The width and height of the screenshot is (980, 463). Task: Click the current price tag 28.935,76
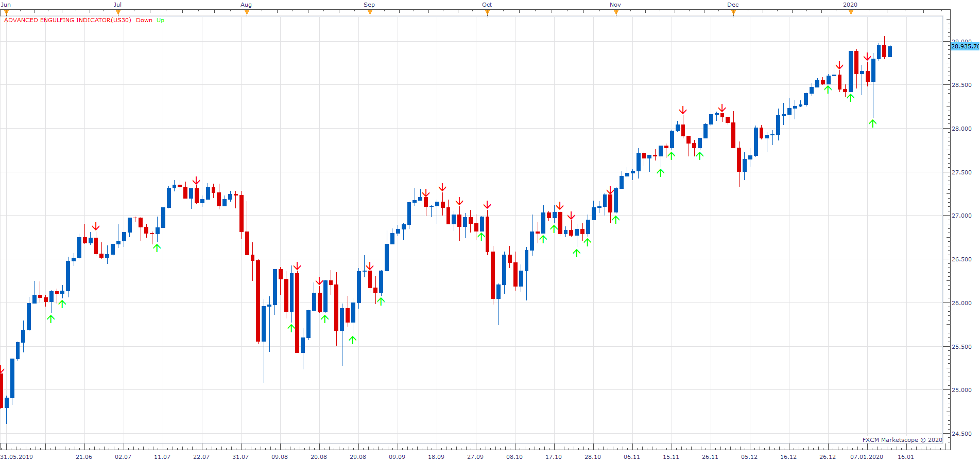click(x=965, y=46)
